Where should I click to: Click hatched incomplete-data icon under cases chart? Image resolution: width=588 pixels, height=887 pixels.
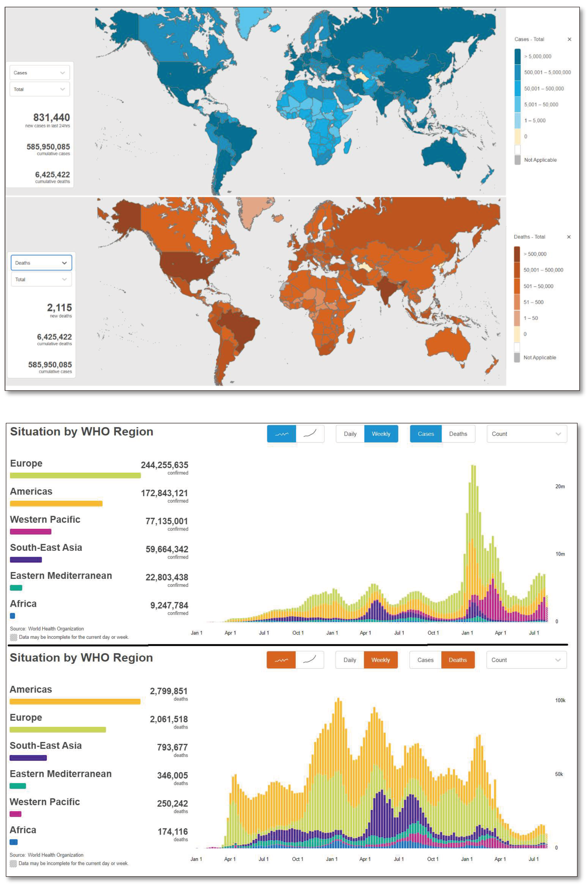[x=14, y=637]
